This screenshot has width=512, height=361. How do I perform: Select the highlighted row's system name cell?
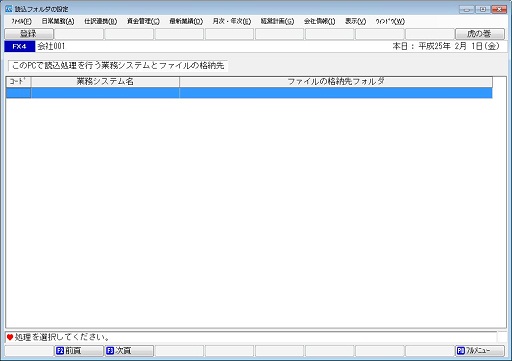coord(105,93)
